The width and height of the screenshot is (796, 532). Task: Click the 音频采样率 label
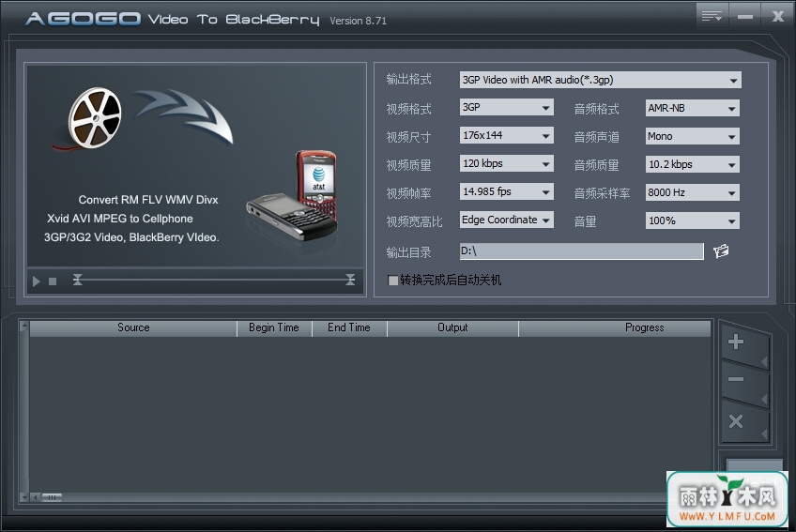pyautogui.click(x=602, y=193)
